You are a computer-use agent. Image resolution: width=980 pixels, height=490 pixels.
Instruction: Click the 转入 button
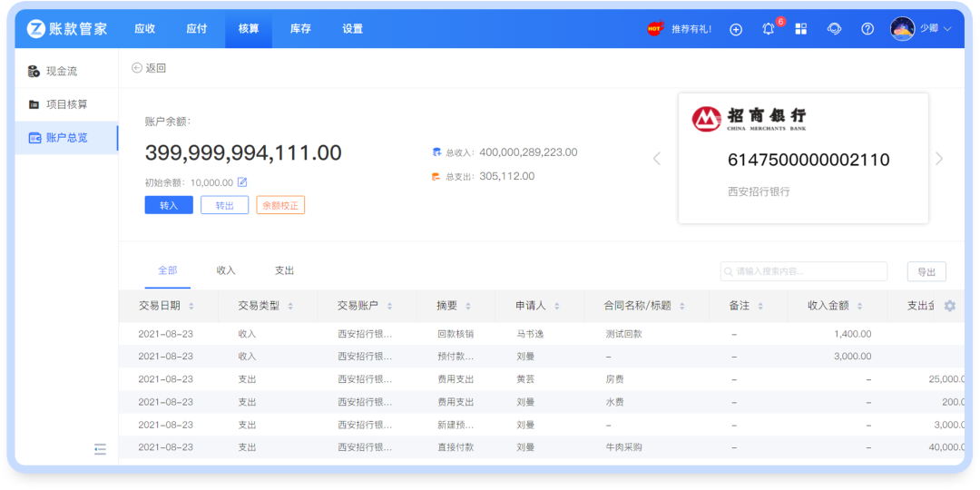click(x=169, y=205)
